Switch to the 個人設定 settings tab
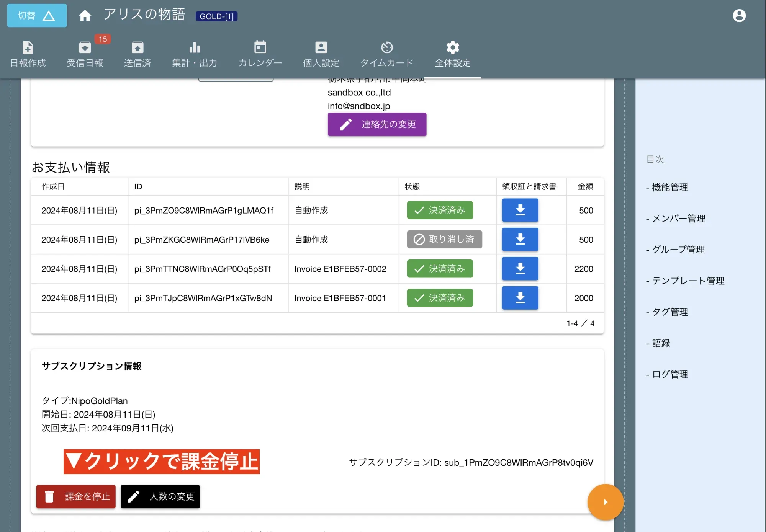The width and height of the screenshot is (766, 532). [x=321, y=54]
